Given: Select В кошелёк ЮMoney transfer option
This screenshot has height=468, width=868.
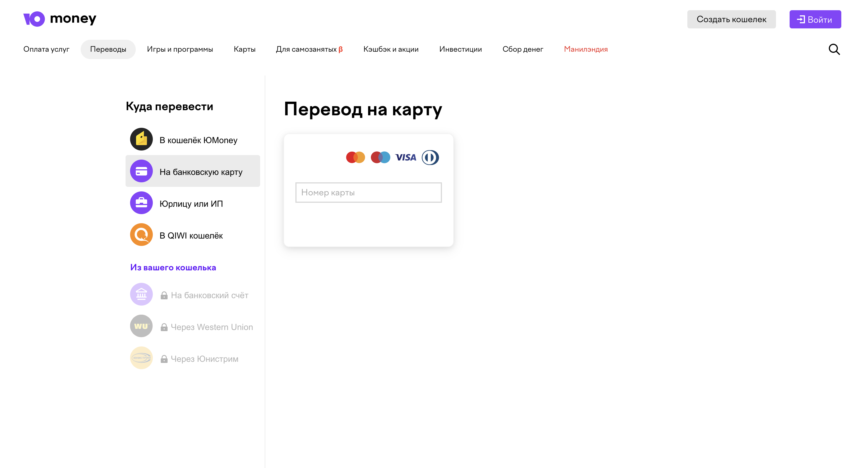Looking at the screenshot, I should point(193,139).
